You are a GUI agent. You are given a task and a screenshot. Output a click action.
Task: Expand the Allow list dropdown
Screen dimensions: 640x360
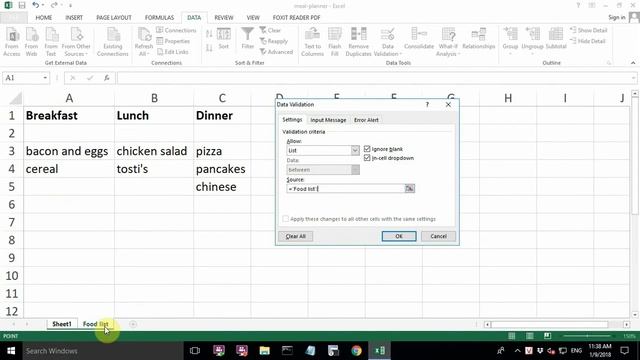355,151
